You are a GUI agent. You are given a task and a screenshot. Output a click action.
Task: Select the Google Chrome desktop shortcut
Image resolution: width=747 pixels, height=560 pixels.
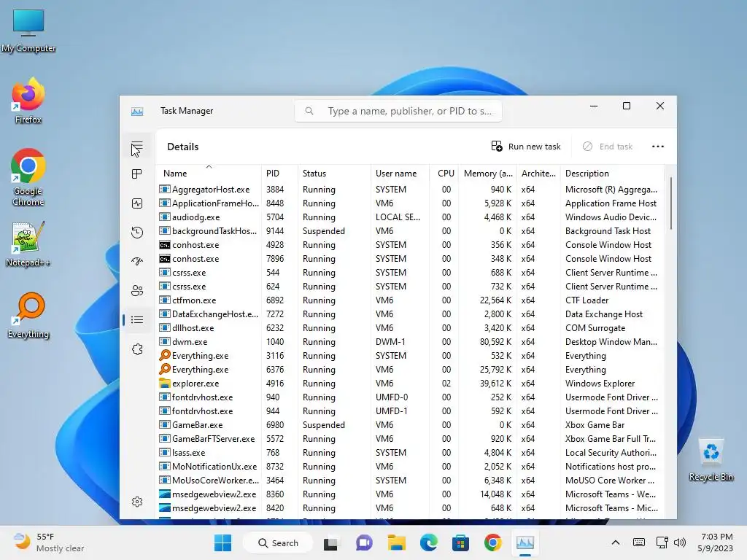(28, 177)
